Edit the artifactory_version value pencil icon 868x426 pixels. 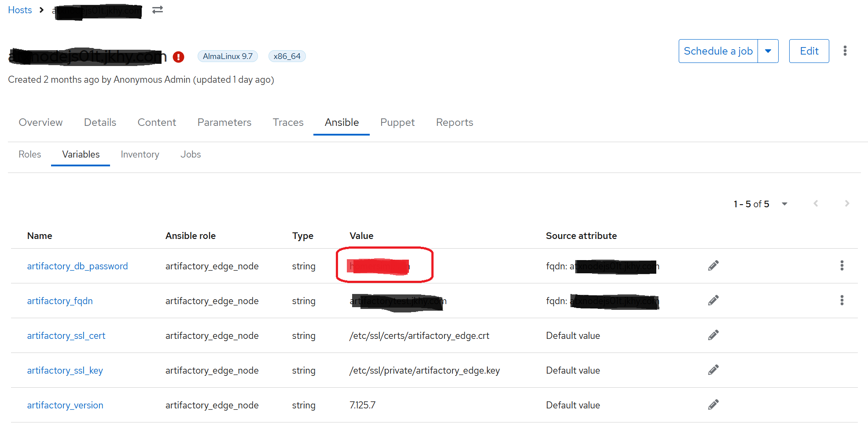pyautogui.click(x=713, y=404)
